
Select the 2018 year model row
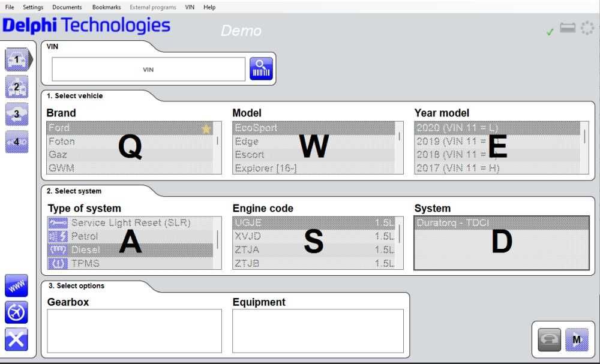pyautogui.click(x=497, y=155)
